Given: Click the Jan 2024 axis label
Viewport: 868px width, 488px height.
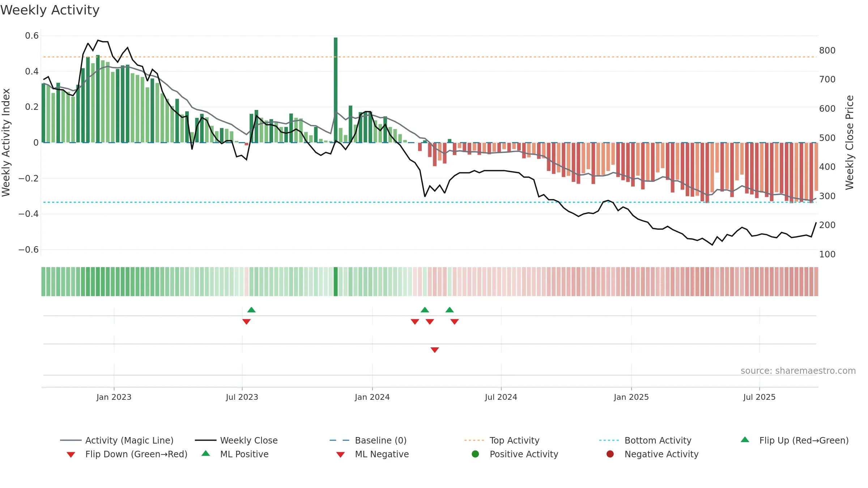Looking at the screenshot, I should 372,397.
